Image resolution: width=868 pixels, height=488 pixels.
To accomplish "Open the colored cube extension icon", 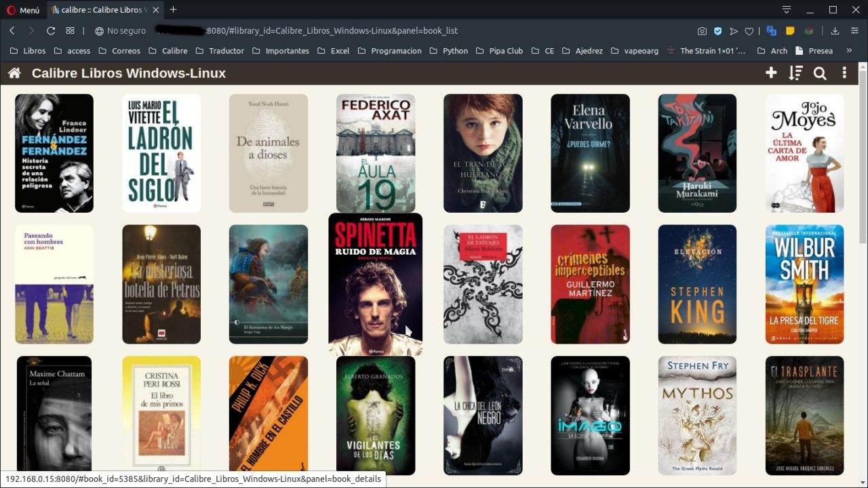I will 809,30.
